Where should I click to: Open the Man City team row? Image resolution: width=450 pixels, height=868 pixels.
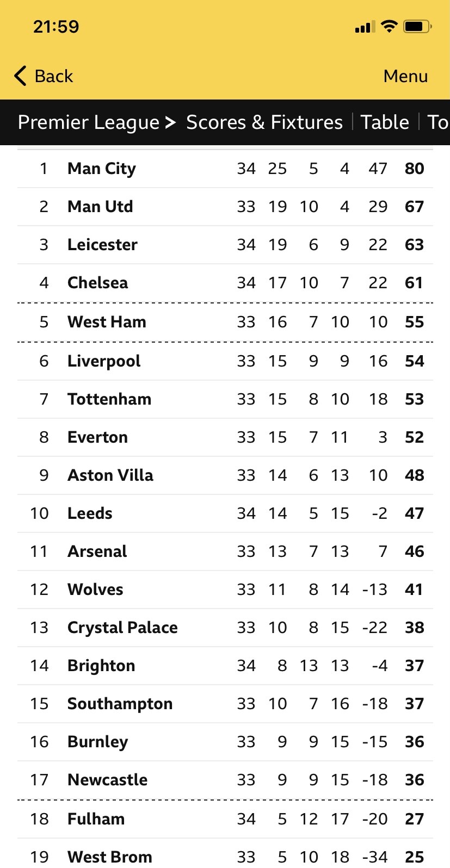click(x=102, y=169)
